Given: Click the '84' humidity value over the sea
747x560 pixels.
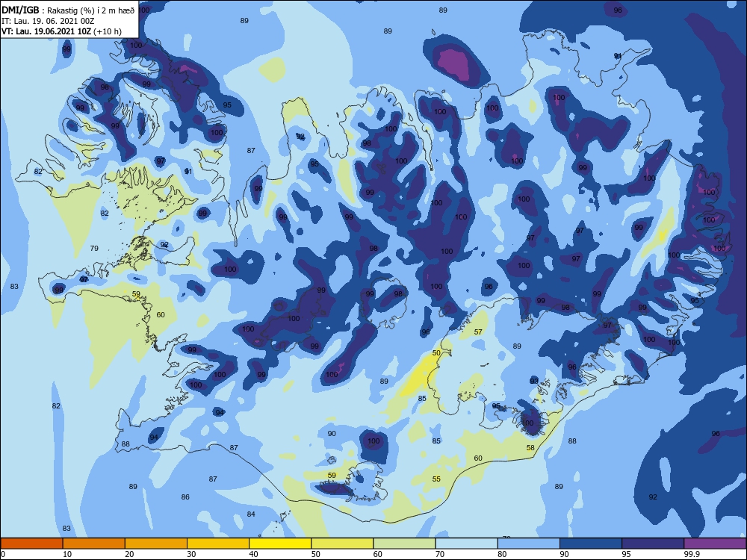Looking at the screenshot, I should tap(251, 514).
